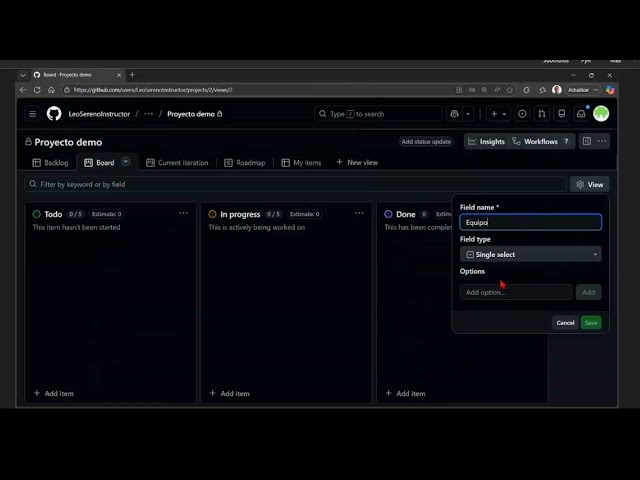Click Todo Estimate: 0 label
This screenshot has height=480, width=640.
[106, 214]
